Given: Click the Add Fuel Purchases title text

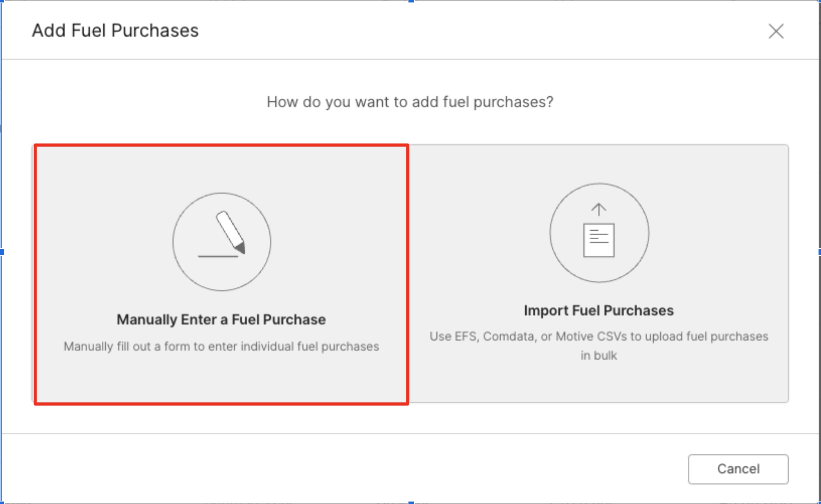Looking at the screenshot, I should [x=115, y=30].
